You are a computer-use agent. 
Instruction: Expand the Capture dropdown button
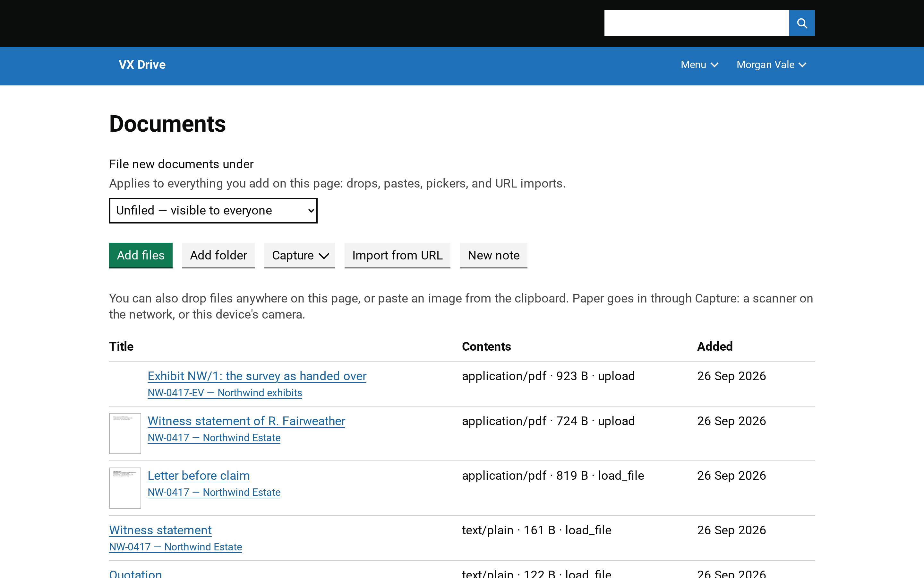[300, 255]
